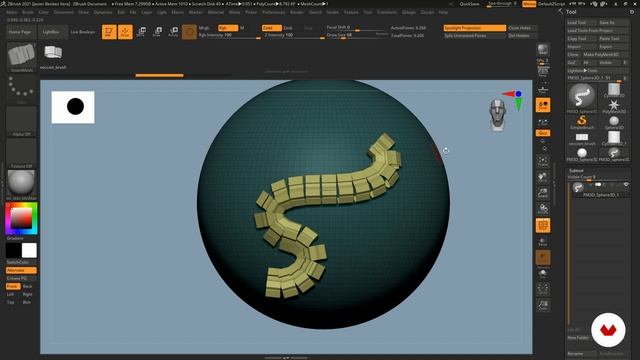Select the black secondary color swatch
640x360 pixels.
pyautogui.click(x=13, y=251)
